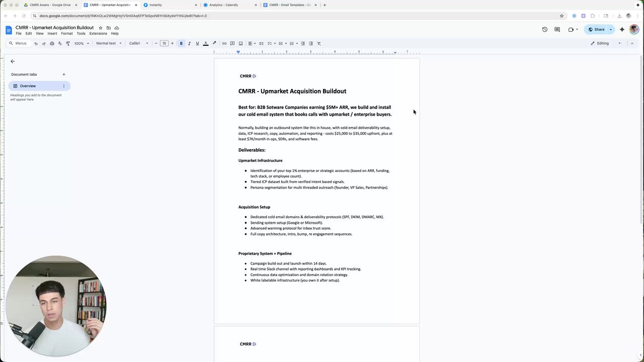Open the highlight color picker
The height and width of the screenshot is (362, 644).
coord(214,43)
